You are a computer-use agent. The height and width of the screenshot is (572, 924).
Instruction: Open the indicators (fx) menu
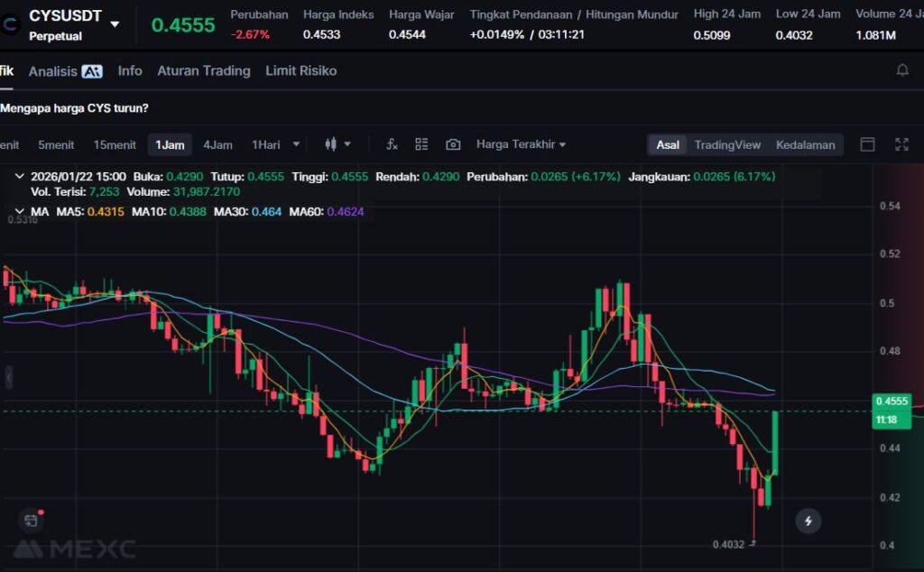392,144
